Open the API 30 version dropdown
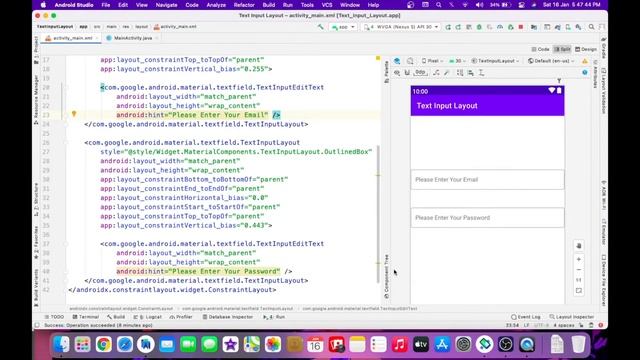 pyautogui.click(x=458, y=61)
